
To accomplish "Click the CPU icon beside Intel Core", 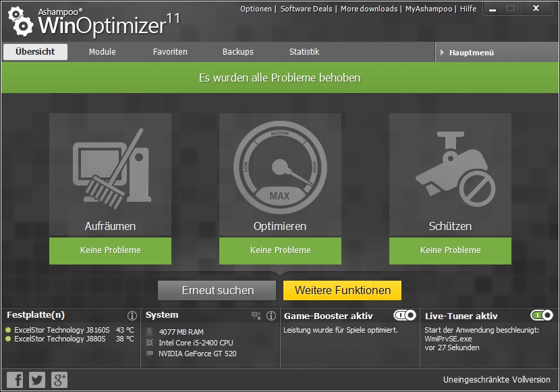I will (150, 343).
